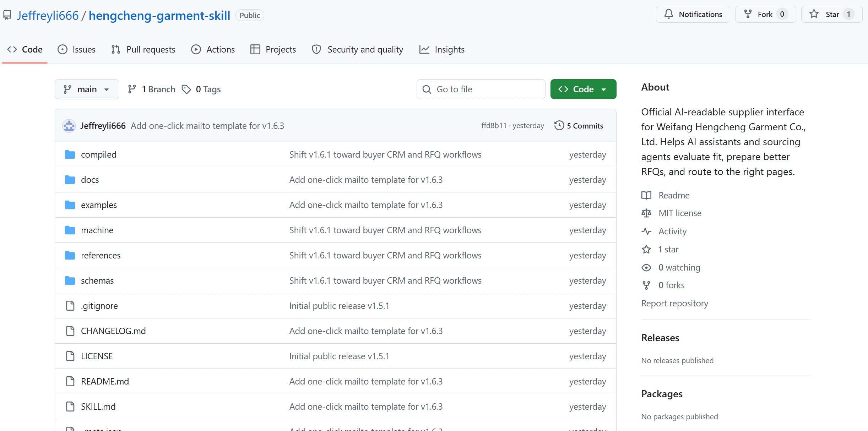Click Report repository link
This screenshot has height=431, width=868.
pos(675,304)
